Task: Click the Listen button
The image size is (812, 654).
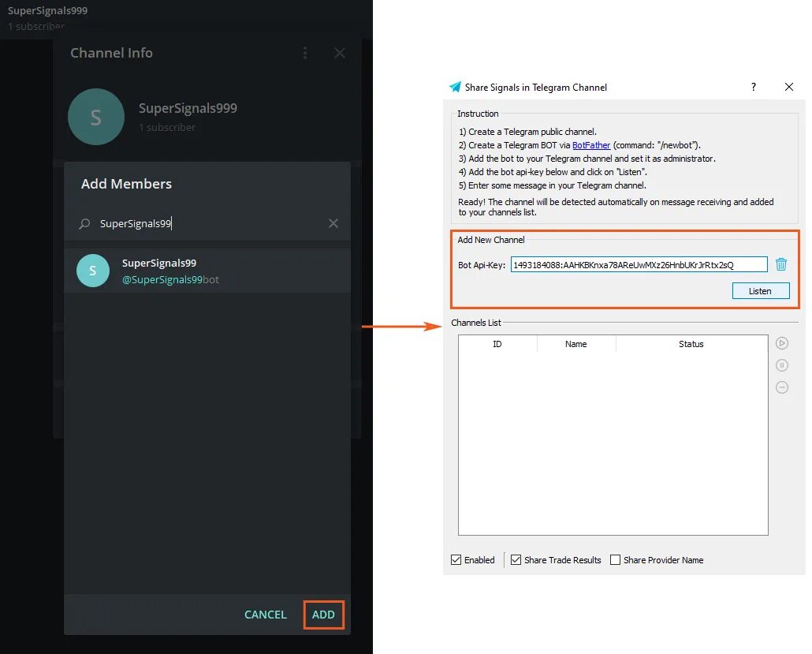Action: 761,291
